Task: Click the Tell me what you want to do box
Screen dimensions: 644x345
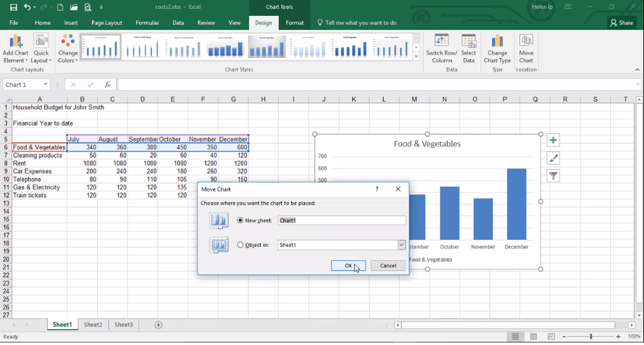Action: pyautogui.click(x=357, y=23)
